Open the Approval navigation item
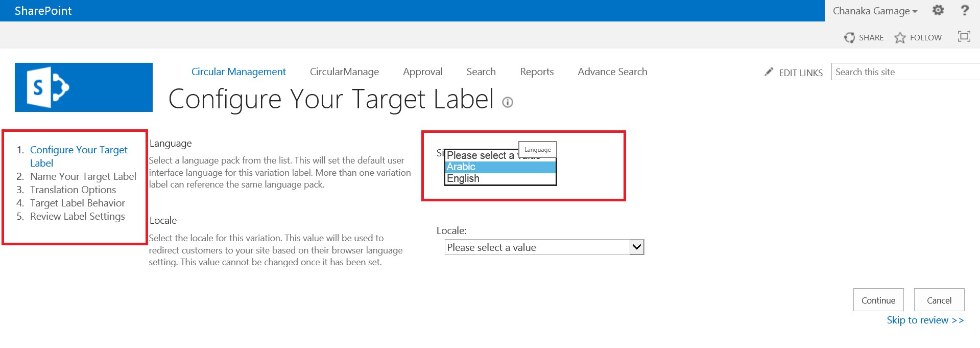This screenshot has width=980, height=348. [423, 72]
